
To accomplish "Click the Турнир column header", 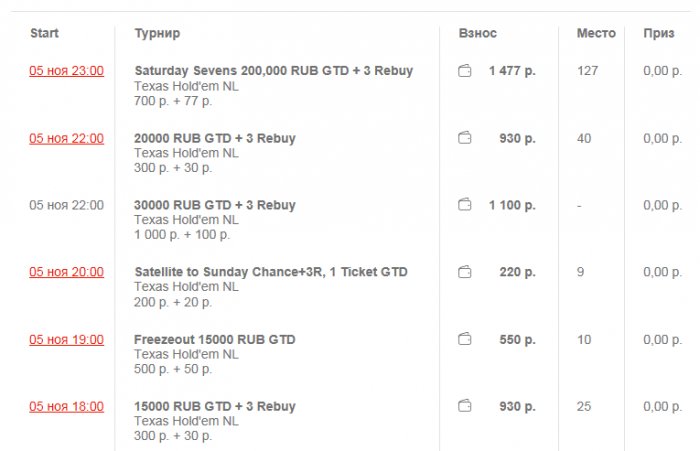I will pyautogui.click(x=157, y=33).
